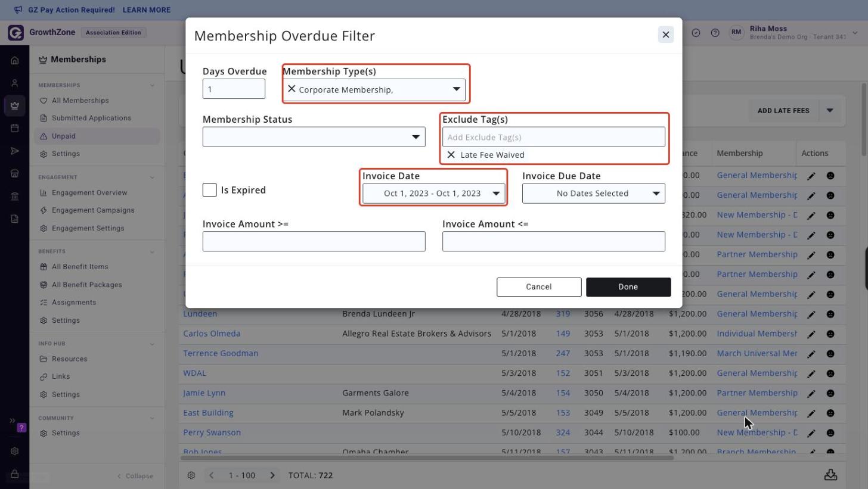Screen dimensions: 868x489
Task: Open the RM user avatar
Action: 737,33
